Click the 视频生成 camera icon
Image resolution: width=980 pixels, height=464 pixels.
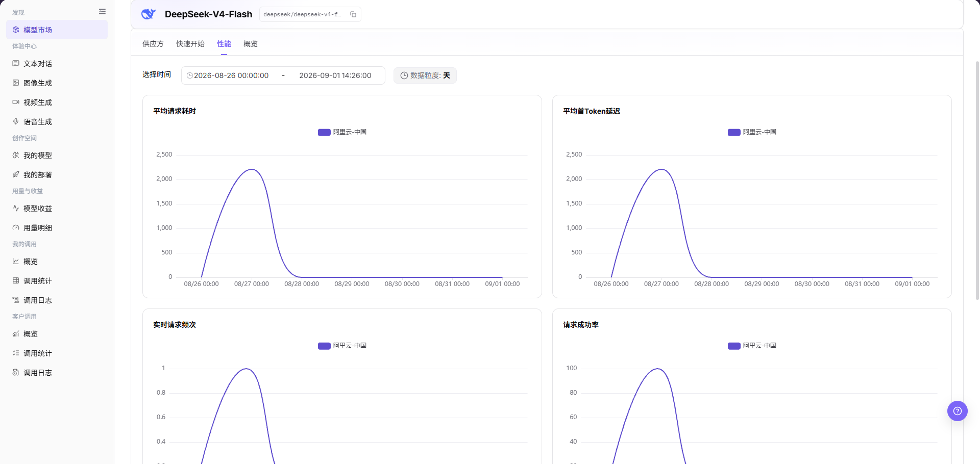click(x=16, y=102)
